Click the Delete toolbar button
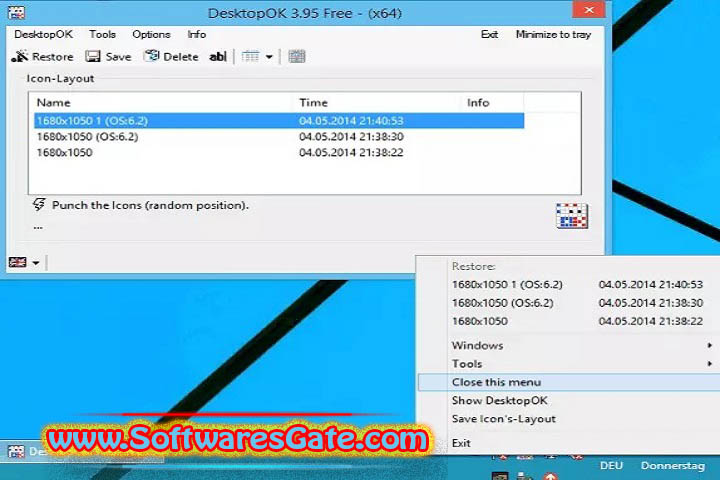The width and height of the screenshot is (720, 480). (x=171, y=56)
